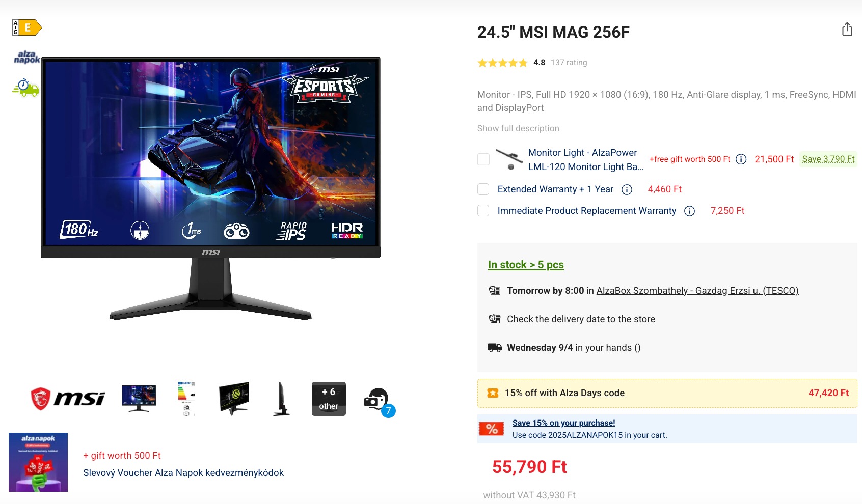Expand In stock > 5 pcs availability

(x=526, y=265)
